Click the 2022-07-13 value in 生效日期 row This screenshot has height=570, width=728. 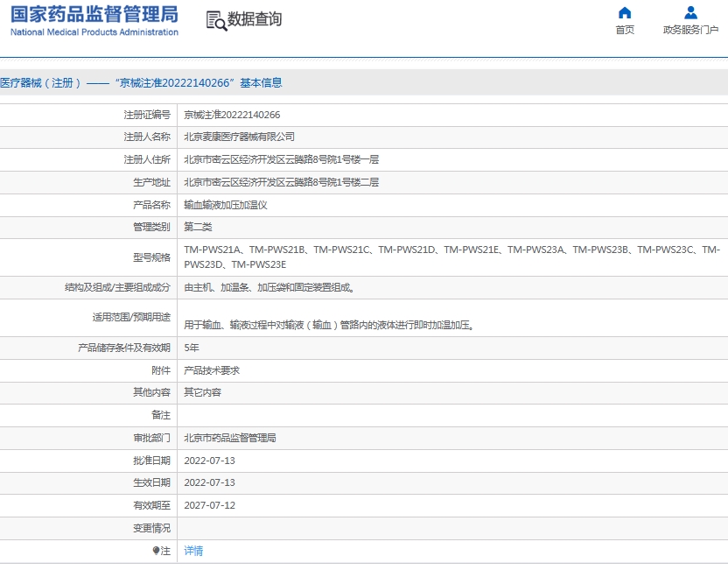209,482
